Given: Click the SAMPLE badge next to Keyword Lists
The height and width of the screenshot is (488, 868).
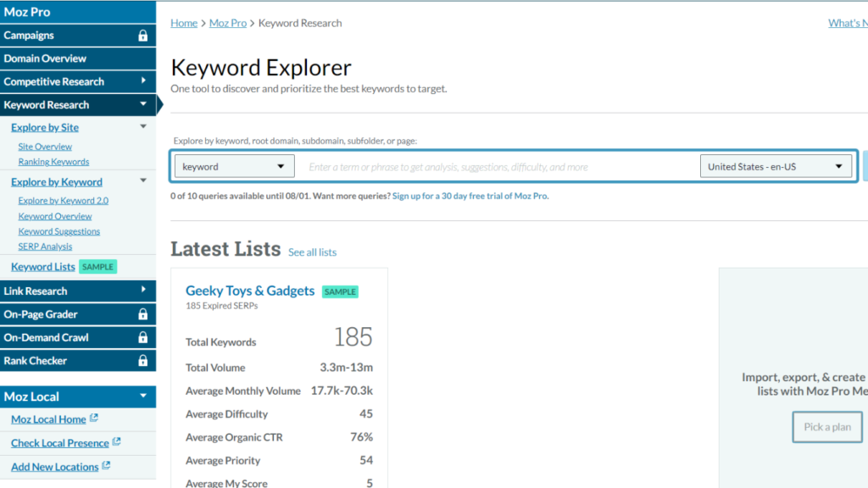Looking at the screenshot, I should [x=98, y=267].
